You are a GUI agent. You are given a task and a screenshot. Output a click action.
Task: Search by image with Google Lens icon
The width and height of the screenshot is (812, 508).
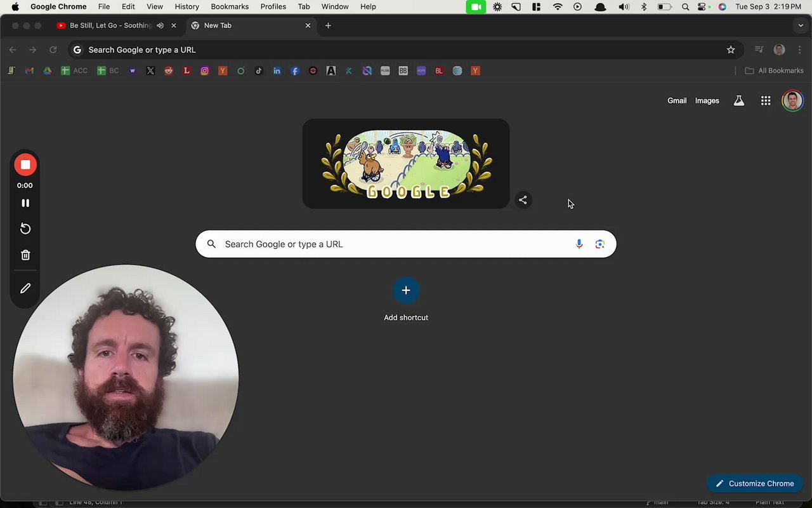point(600,244)
